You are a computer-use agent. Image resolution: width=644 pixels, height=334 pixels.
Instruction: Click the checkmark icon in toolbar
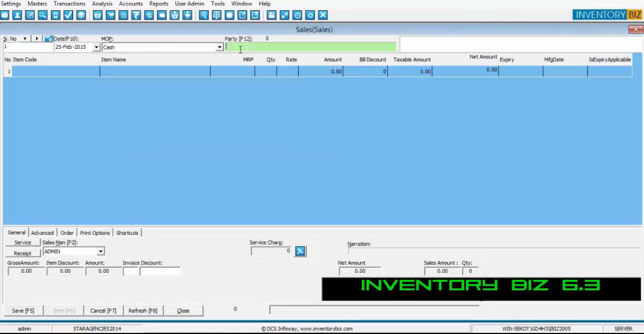[x=68, y=15]
